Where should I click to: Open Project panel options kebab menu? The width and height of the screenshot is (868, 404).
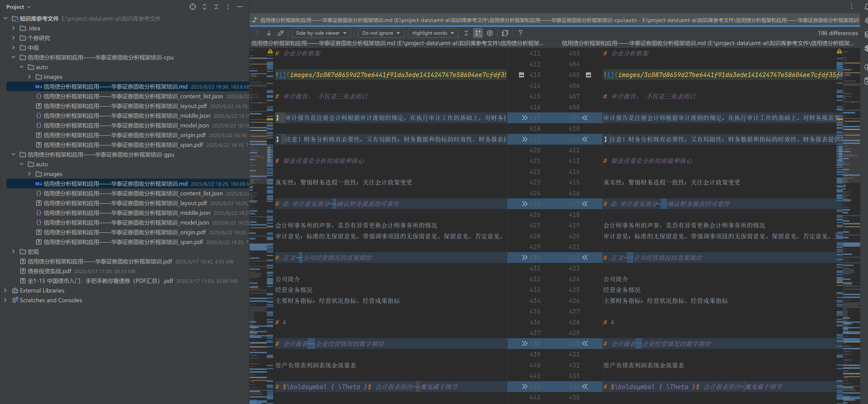(228, 7)
